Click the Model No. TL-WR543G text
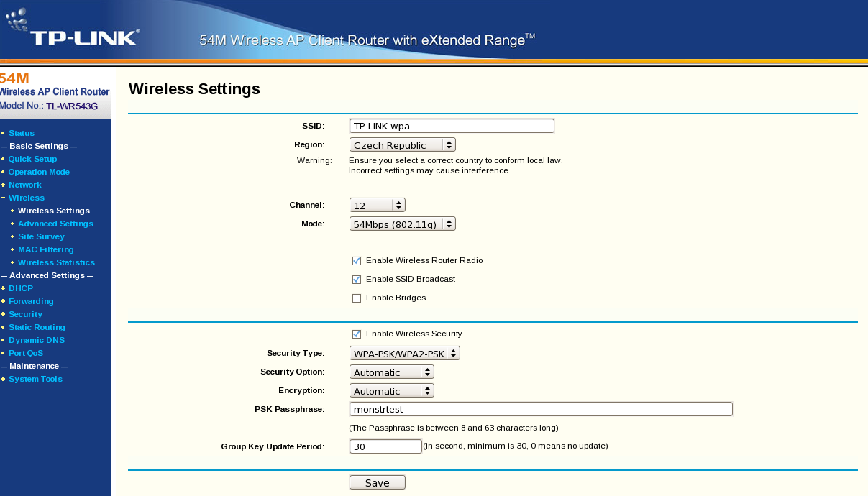 point(49,106)
